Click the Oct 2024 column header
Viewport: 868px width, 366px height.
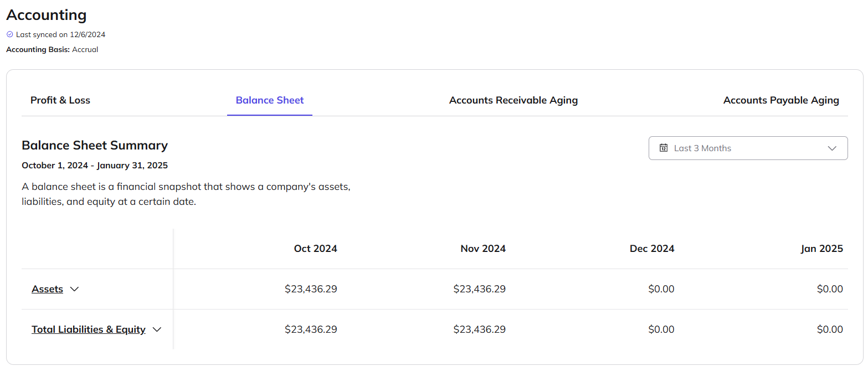pyautogui.click(x=315, y=249)
